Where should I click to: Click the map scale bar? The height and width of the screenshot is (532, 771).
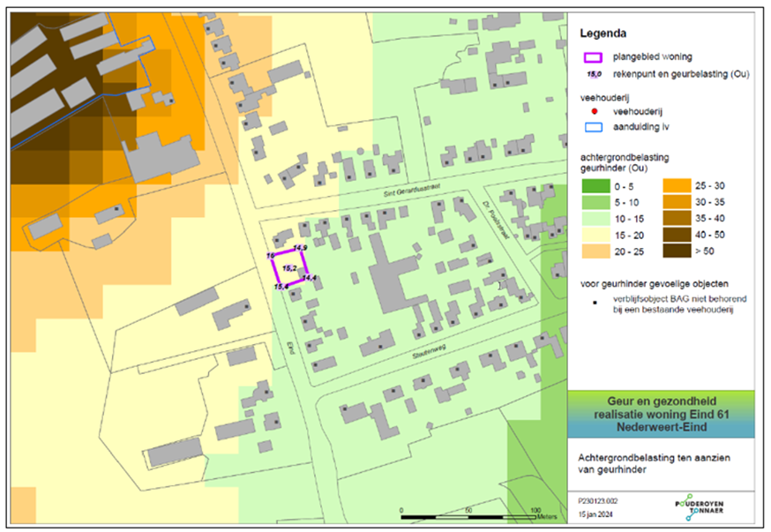(x=468, y=517)
